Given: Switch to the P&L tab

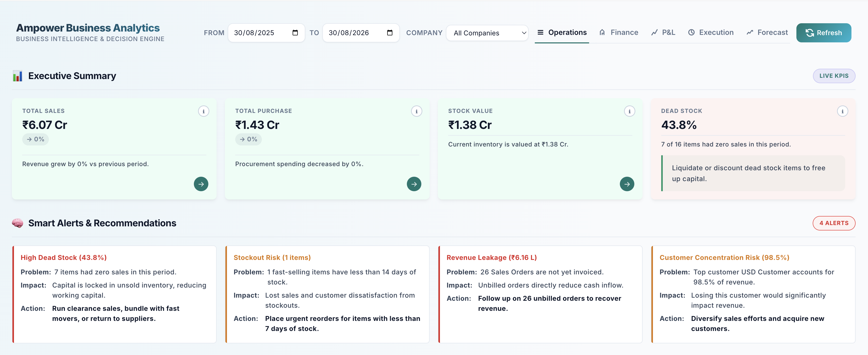Looking at the screenshot, I should click(663, 33).
